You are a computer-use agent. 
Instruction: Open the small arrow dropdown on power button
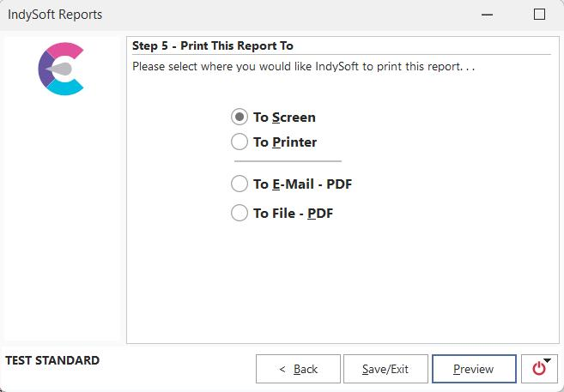pos(548,360)
